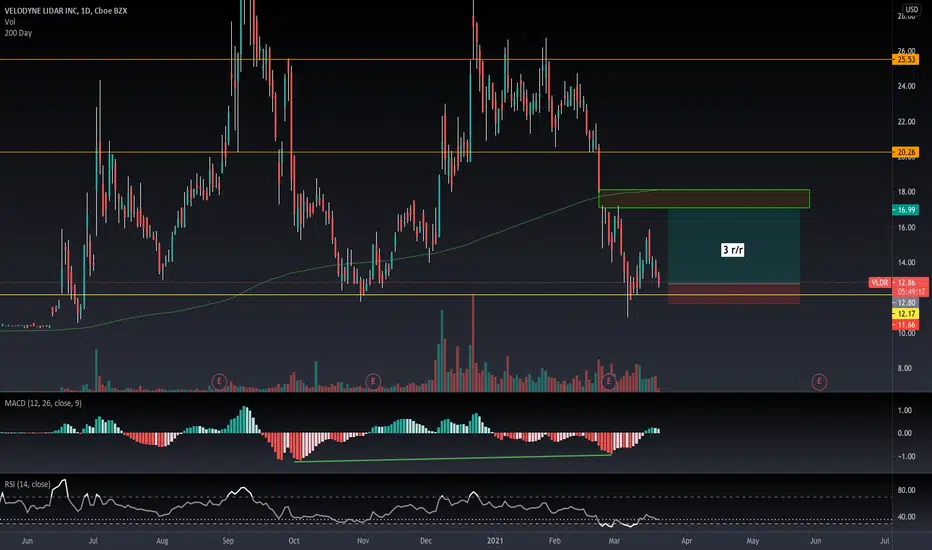Click the 25.53 horizontal line price tag

[906, 59]
